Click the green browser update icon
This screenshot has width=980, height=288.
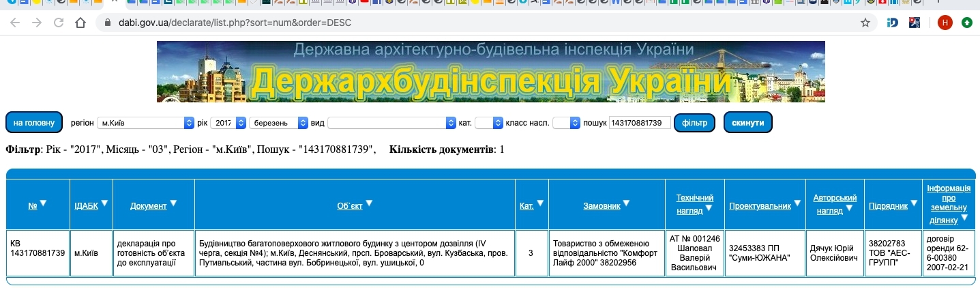[966, 23]
